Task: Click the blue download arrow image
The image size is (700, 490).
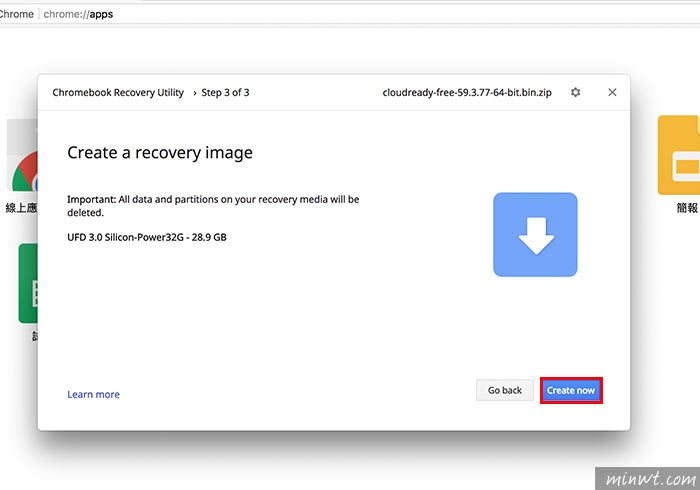Action: click(535, 235)
